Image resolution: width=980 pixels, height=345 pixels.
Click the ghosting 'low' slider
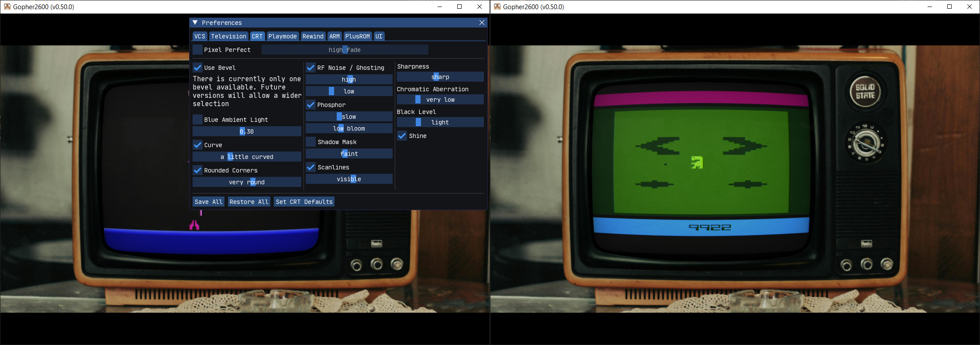click(x=349, y=91)
